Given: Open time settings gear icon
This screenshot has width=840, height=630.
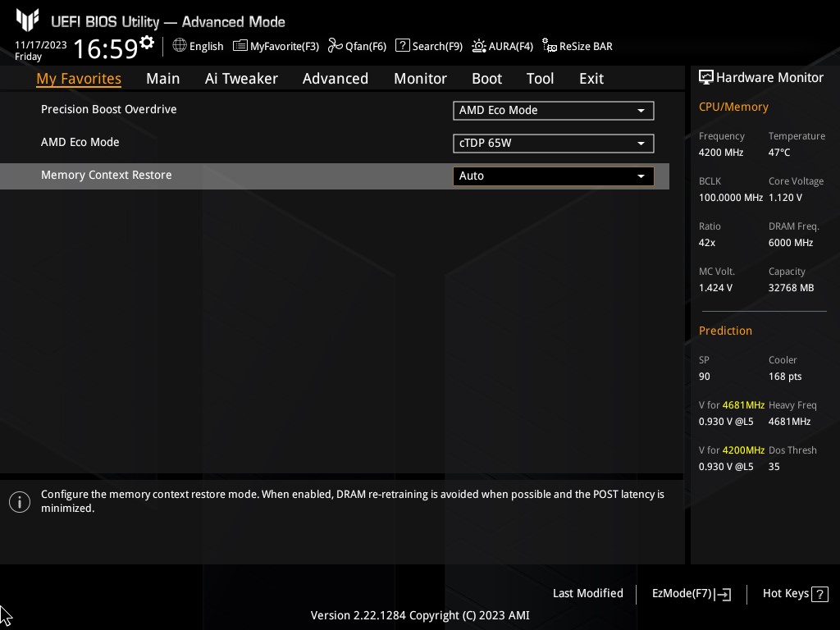Looking at the screenshot, I should (x=146, y=43).
